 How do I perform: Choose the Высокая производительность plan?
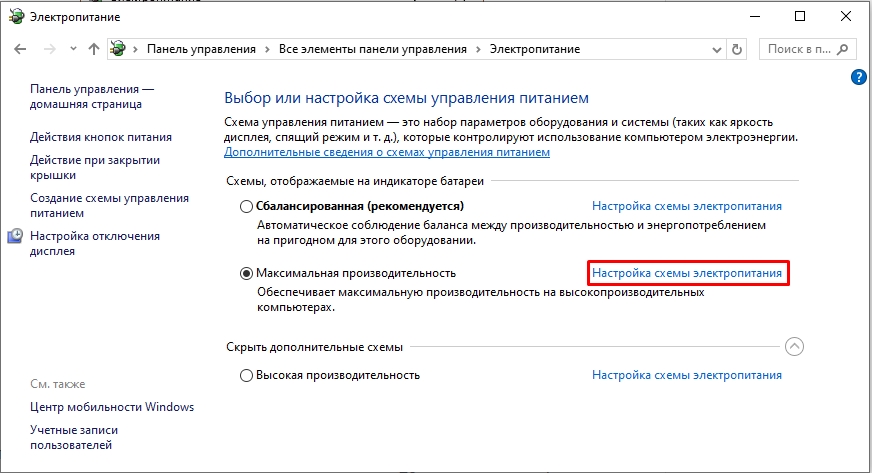[246, 375]
